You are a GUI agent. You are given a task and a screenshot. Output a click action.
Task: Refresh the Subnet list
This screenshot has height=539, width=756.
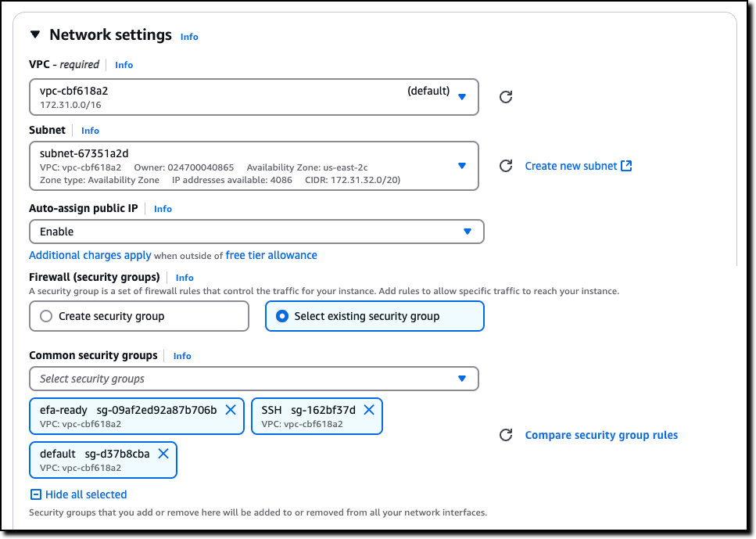point(505,166)
